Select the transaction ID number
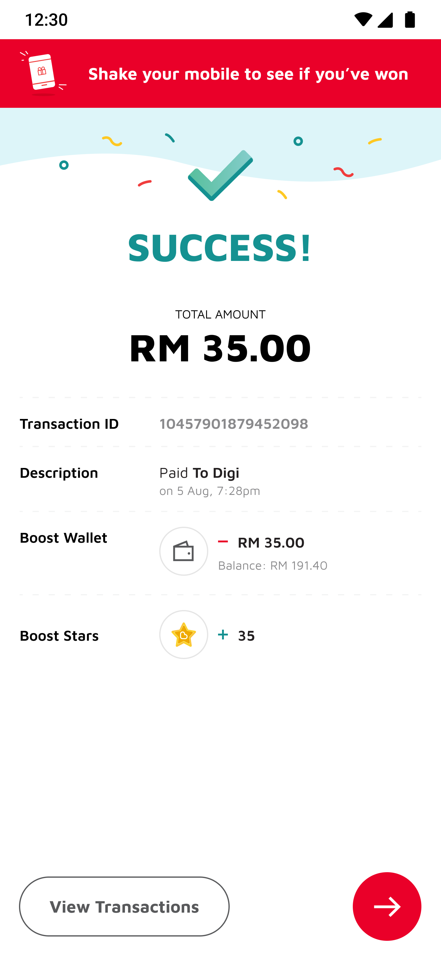441x980 pixels. point(234,424)
